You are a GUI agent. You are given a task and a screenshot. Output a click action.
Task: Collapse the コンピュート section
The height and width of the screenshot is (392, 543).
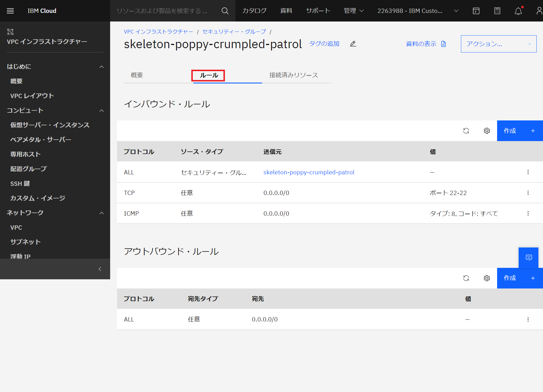click(x=102, y=111)
